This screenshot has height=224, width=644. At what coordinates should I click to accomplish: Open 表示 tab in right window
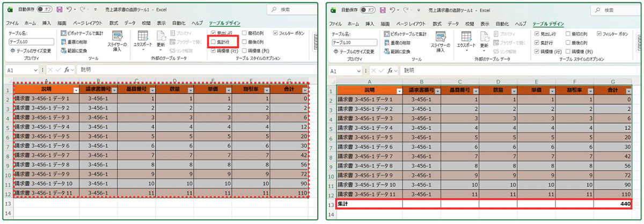coord(485,23)
